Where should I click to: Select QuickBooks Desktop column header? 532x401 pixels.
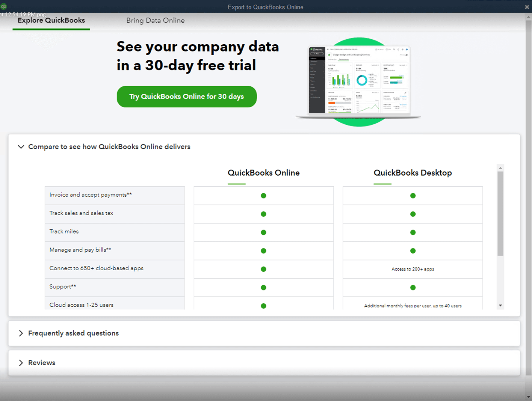pos(413,173)
